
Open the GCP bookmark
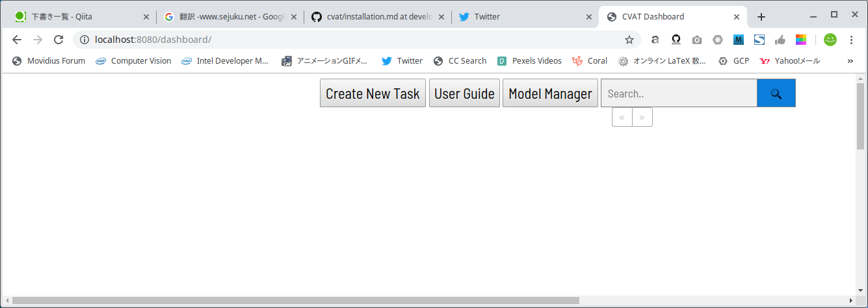pyautogui.click(x=733, y=61)
